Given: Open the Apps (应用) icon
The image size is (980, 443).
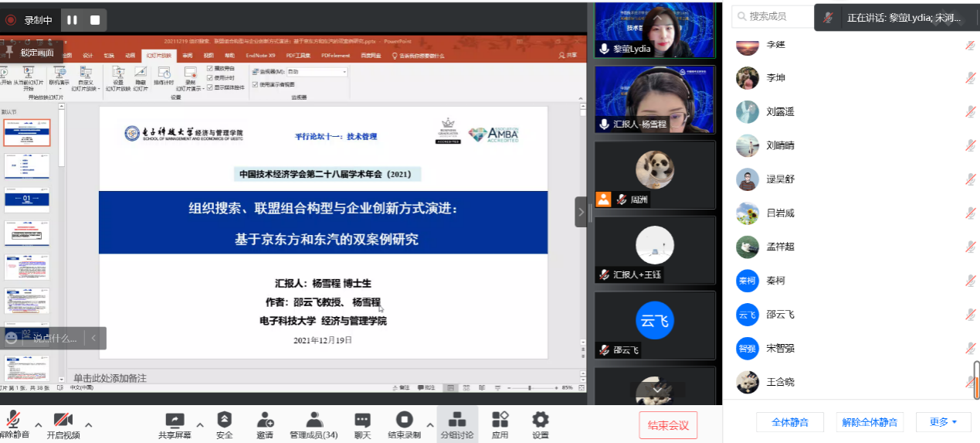Looking at the screenshot, I should [x=500, y=424].
